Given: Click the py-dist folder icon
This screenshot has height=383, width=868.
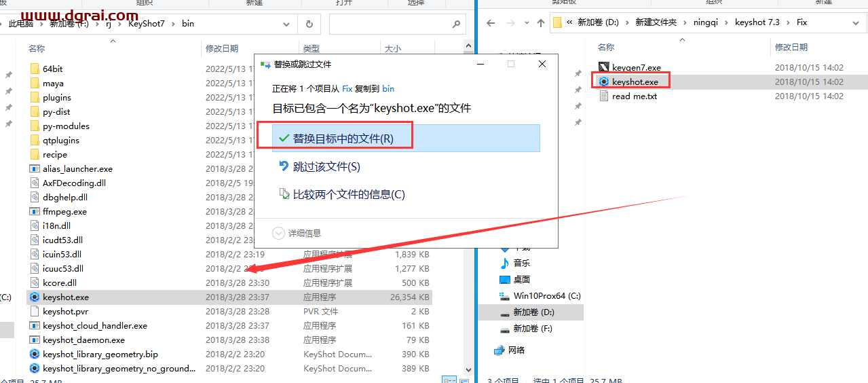Looking at the screenshot, I should pyautogui.click(x=35, y=111).
